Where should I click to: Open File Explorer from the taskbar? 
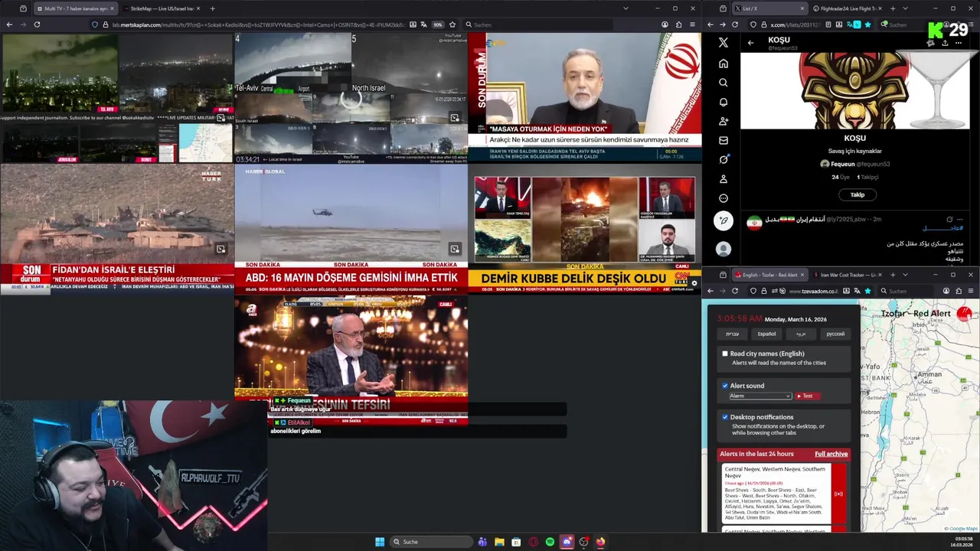click(x=499, y=542)
